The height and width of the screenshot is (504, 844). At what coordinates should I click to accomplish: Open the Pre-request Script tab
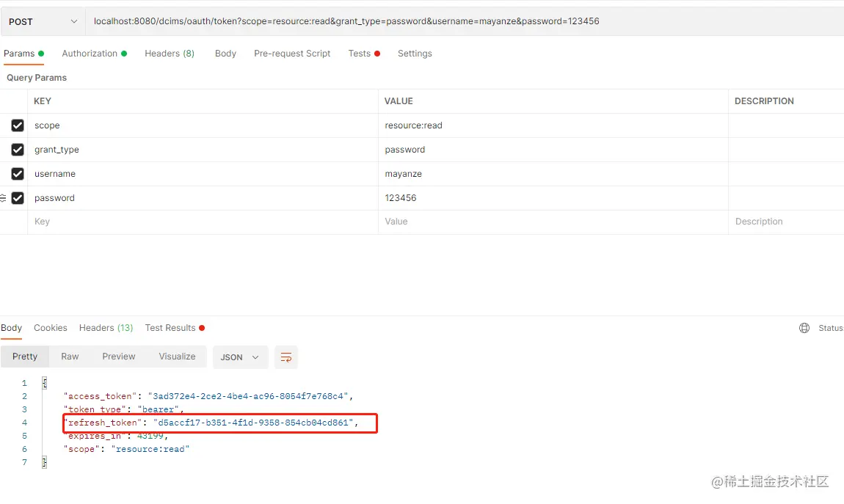[292, 53]
